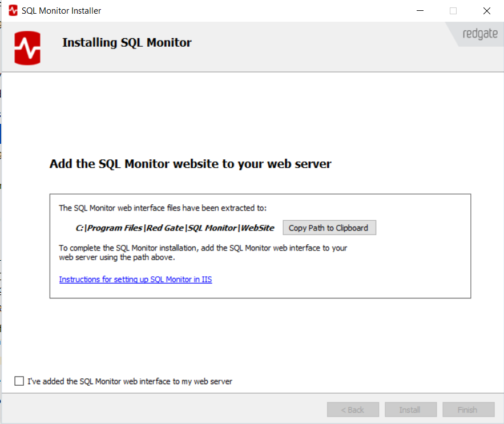Click the greyed-out Back button

353,410
